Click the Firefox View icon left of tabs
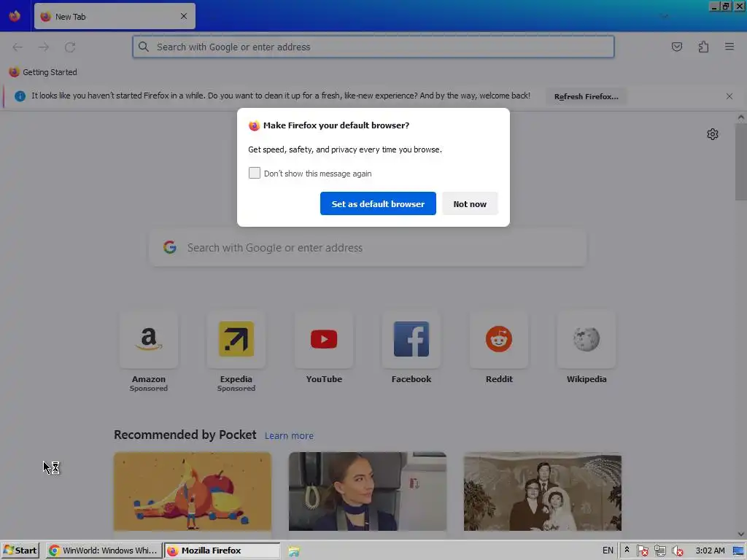This screenshot has width=747, height=560. pyautogui.click(x=15, y=16)
